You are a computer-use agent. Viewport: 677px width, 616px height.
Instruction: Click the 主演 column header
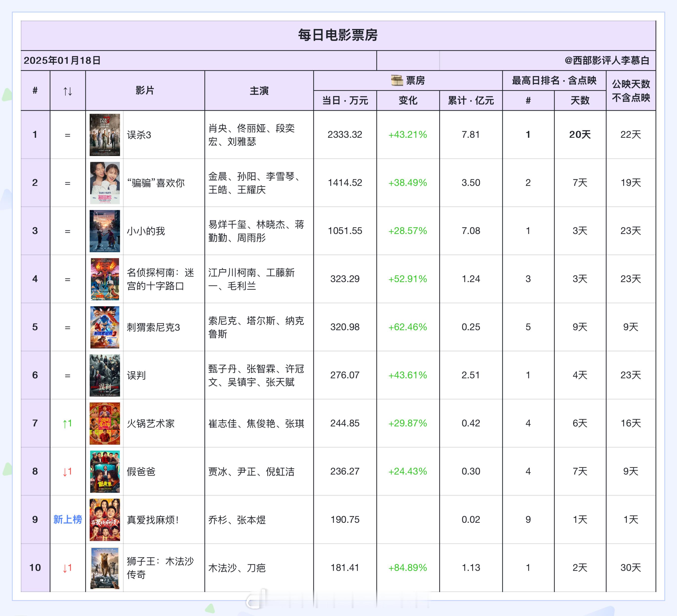(x=259, y=91)
